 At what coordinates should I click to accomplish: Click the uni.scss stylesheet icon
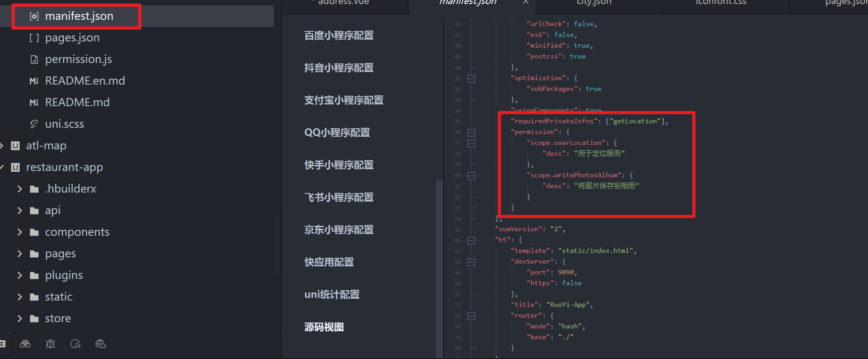point(34,124)
